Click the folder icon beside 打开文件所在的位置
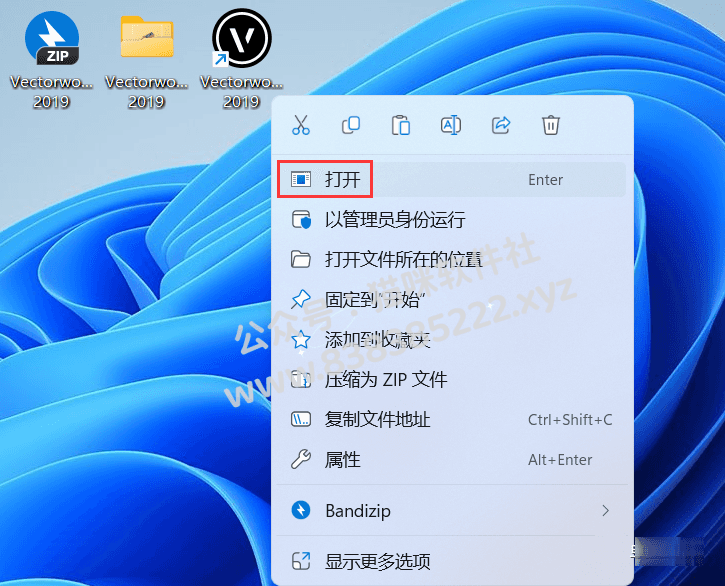The width and height of the screenshot is (725, 586). [301, 259]
